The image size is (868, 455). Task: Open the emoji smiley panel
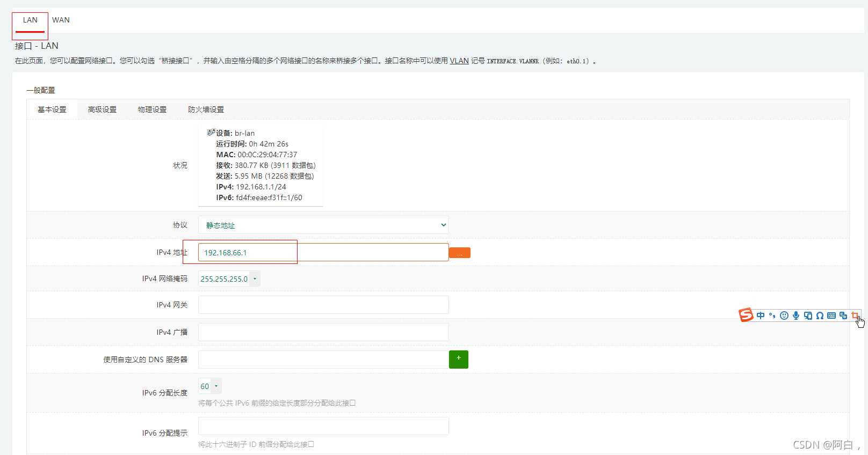(x=784, y=315)
